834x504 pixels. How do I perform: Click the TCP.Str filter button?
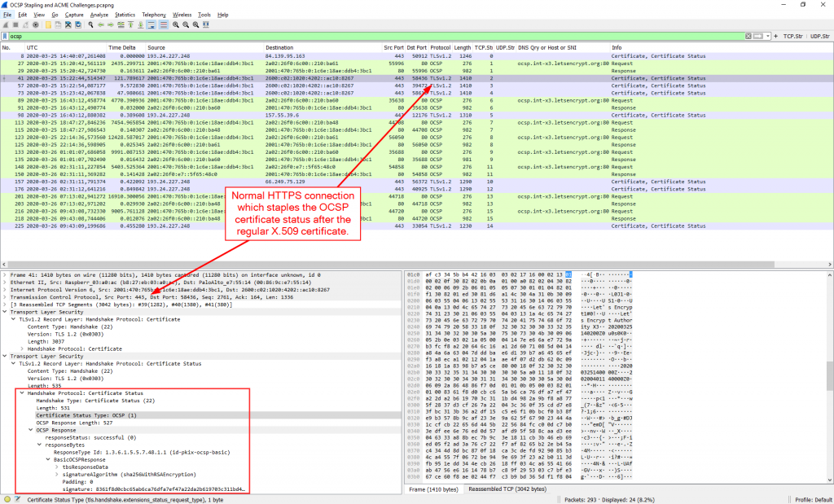click(792, 37)
